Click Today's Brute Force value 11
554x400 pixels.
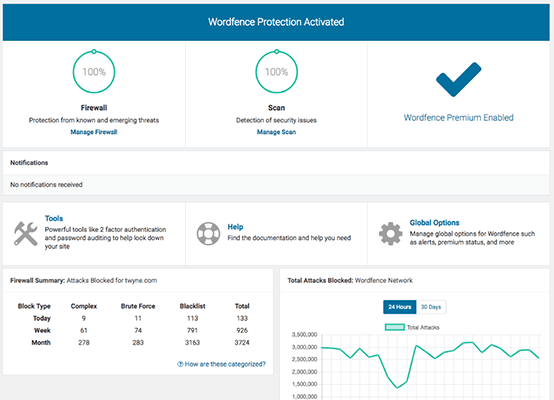(138, 318)
